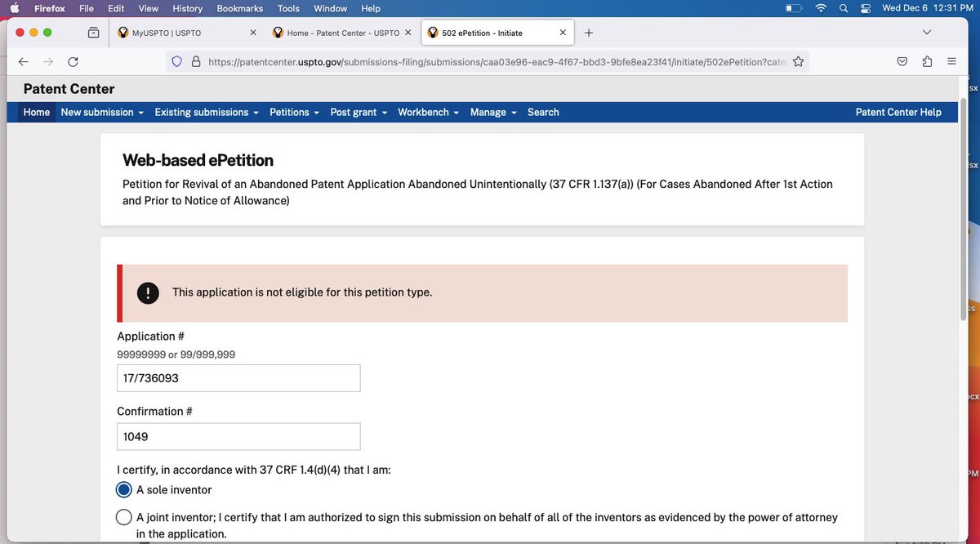Open Control Center in the menu bar
The width and height of the screenshot is (980, 544).
pyautogui.click(x=866, y=8)
